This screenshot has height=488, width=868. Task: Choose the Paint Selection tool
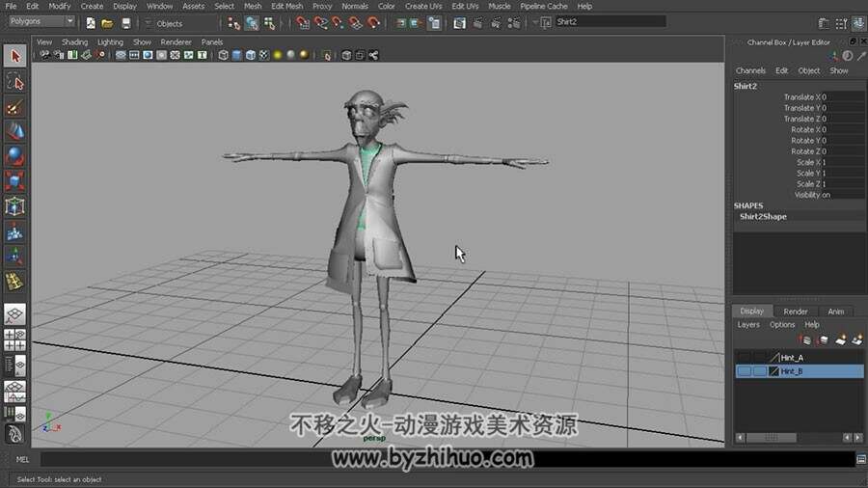(x=14, y=107)
